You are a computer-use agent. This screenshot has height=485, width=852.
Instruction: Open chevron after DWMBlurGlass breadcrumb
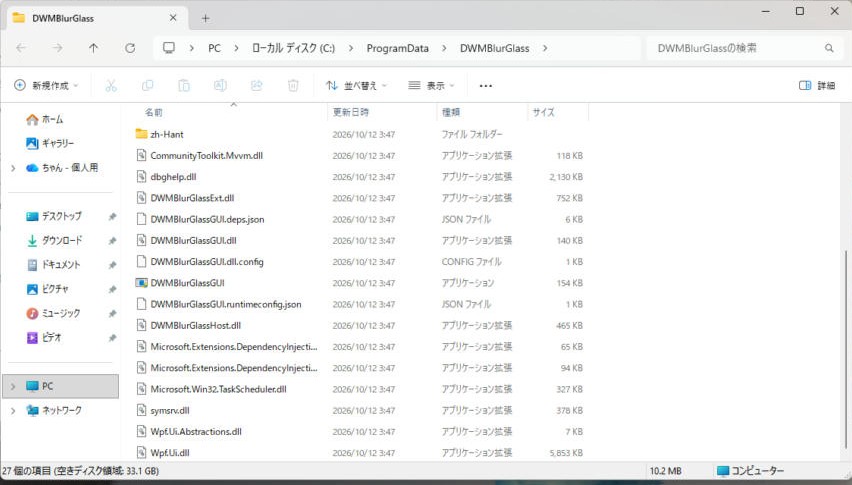(545, 48)
